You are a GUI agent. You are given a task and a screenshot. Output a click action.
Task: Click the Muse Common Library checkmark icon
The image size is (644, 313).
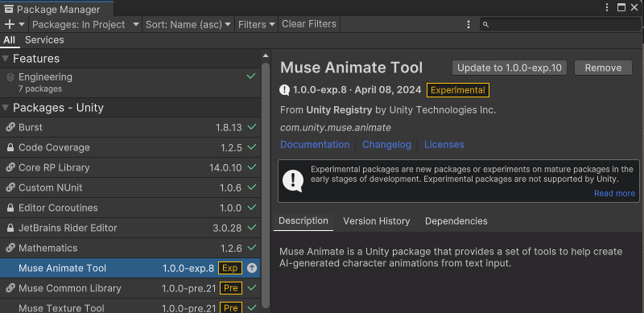click(252, 288)
